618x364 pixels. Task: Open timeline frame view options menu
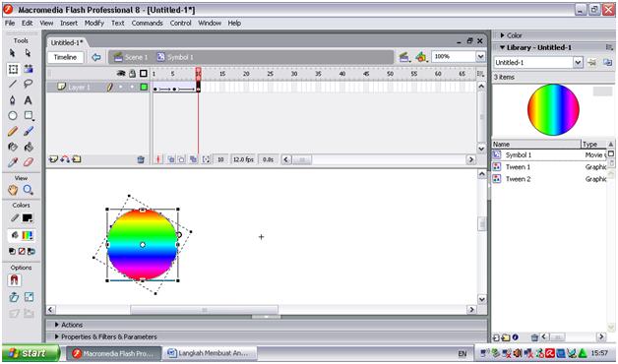click(480, 74)
